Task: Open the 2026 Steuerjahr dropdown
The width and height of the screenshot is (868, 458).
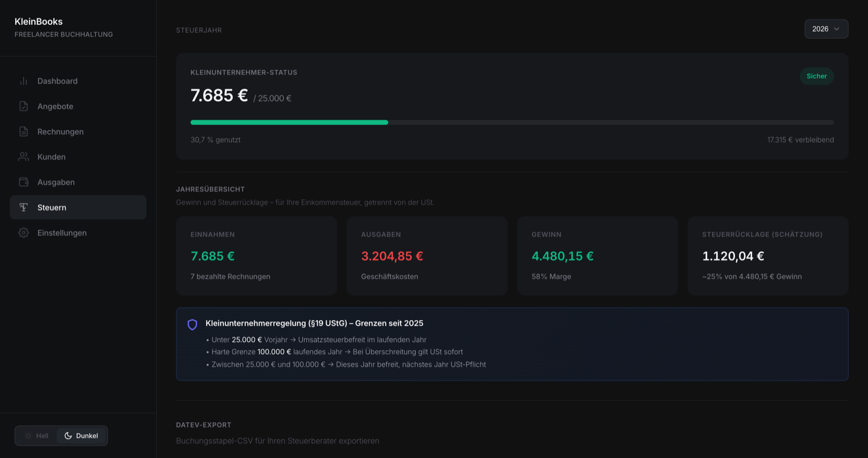Action: 826,29
